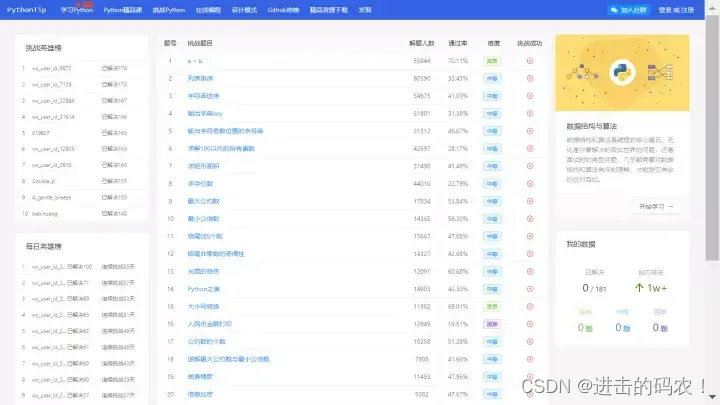Screen dimensions: 720x405
Task: Click difficulty tag in a + b row
Action: (492, 61)
